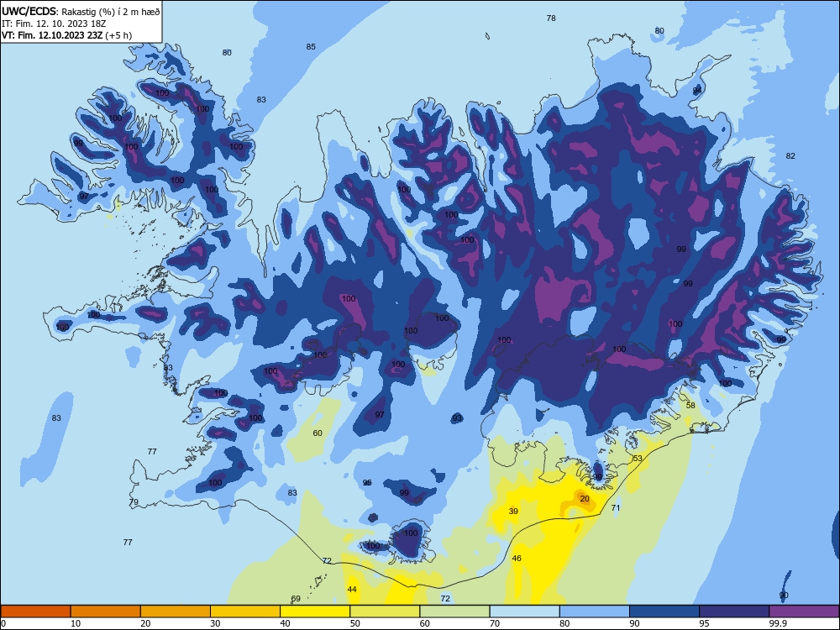Image resolution: width=840 pixels, height=630 pixels.
Task: Click the humidity value '71' on the map
Action: [616, 508]
